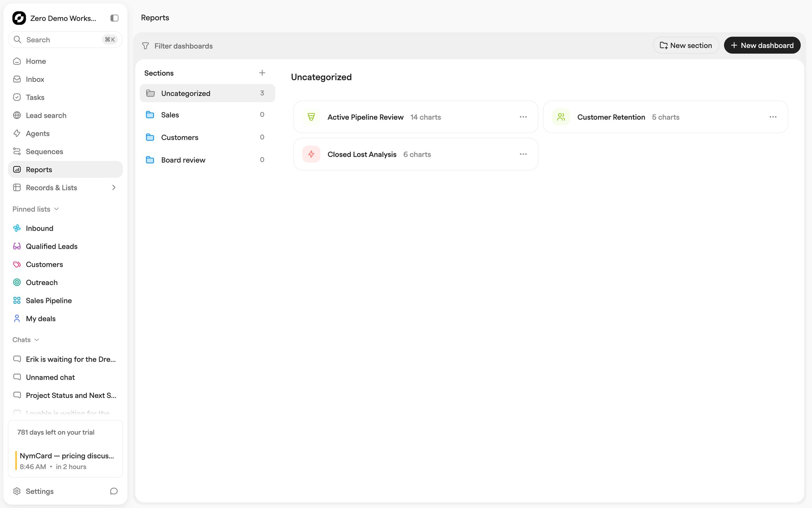
Task: Click the My deals person icon
Action: (x=17, y=318)
